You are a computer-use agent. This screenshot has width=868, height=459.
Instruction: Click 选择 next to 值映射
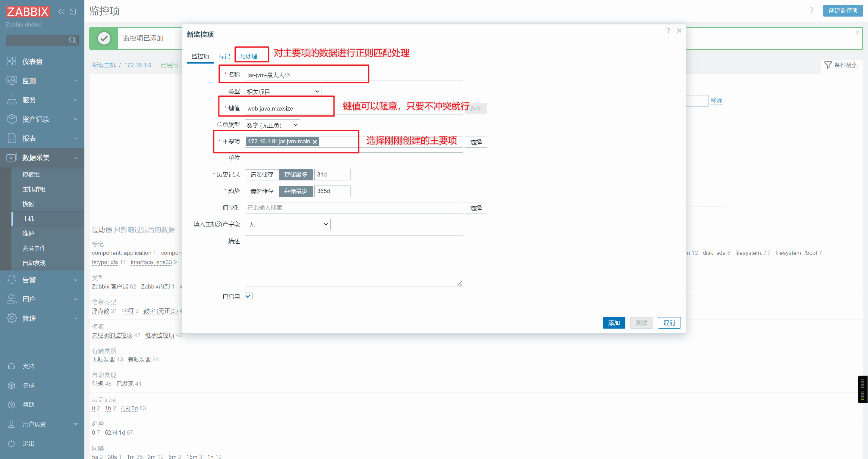(476, 208)
